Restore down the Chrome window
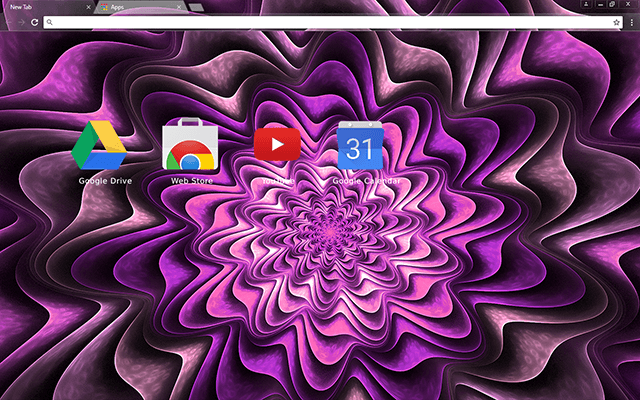Screen dimensions: 640x400 (612, 4)
